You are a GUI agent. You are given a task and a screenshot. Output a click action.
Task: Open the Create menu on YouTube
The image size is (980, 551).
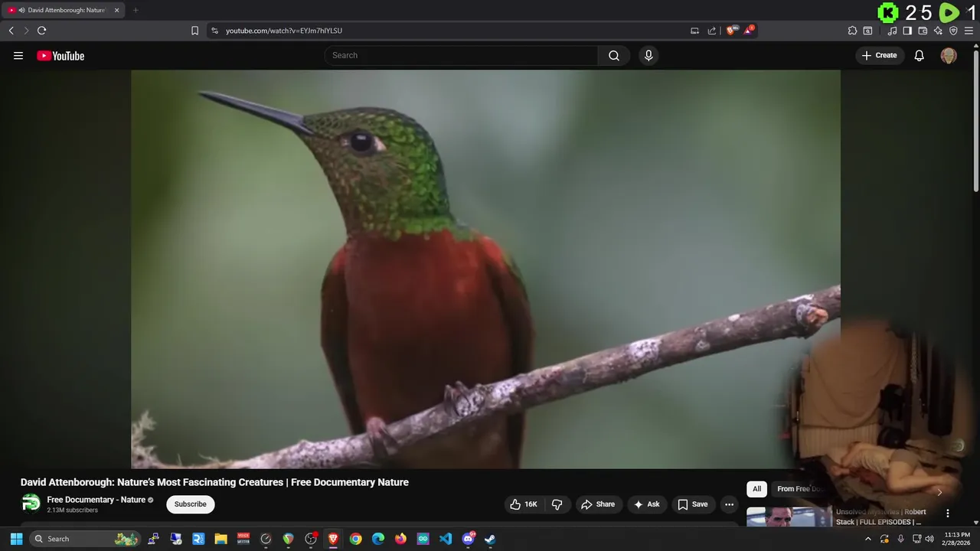(x=880, y=55)
